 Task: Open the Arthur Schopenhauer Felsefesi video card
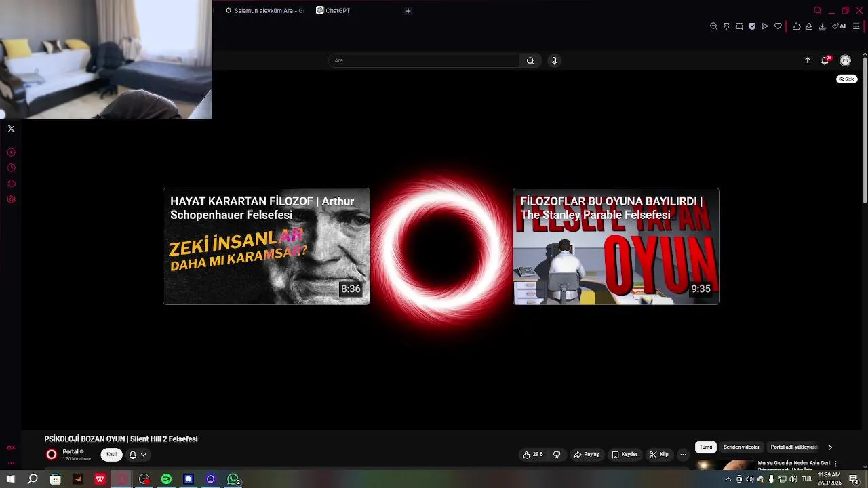[x=267, y=246]
